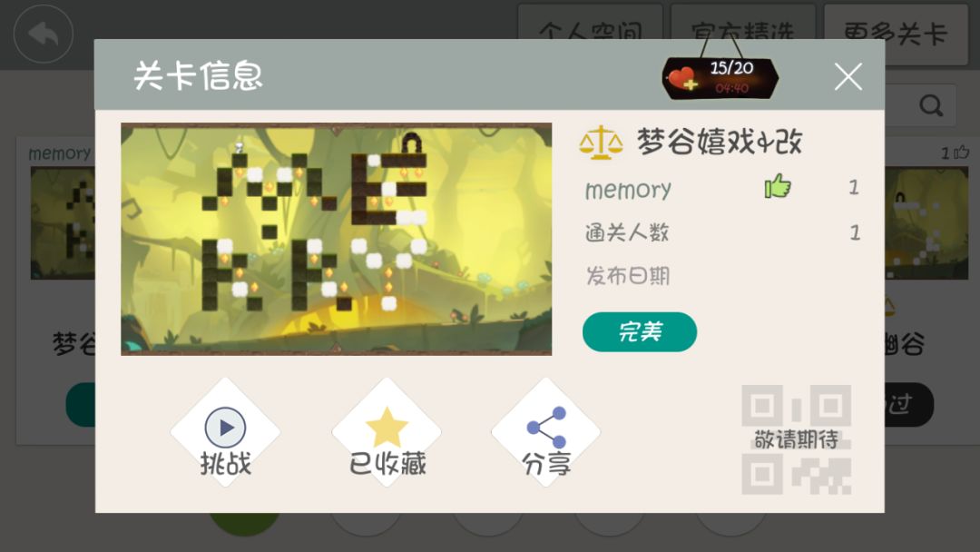The height and width of the screenshot is (552, 980).
Task: Open the level preview thumbnail
Action: pyautogui.click(x=337, y=240)
